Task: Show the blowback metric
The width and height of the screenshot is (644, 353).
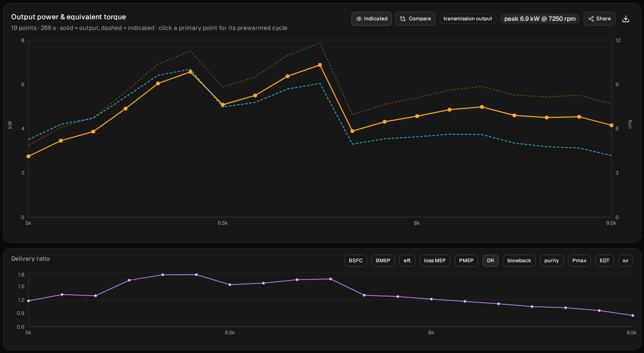Action: [x=519, y=261]
